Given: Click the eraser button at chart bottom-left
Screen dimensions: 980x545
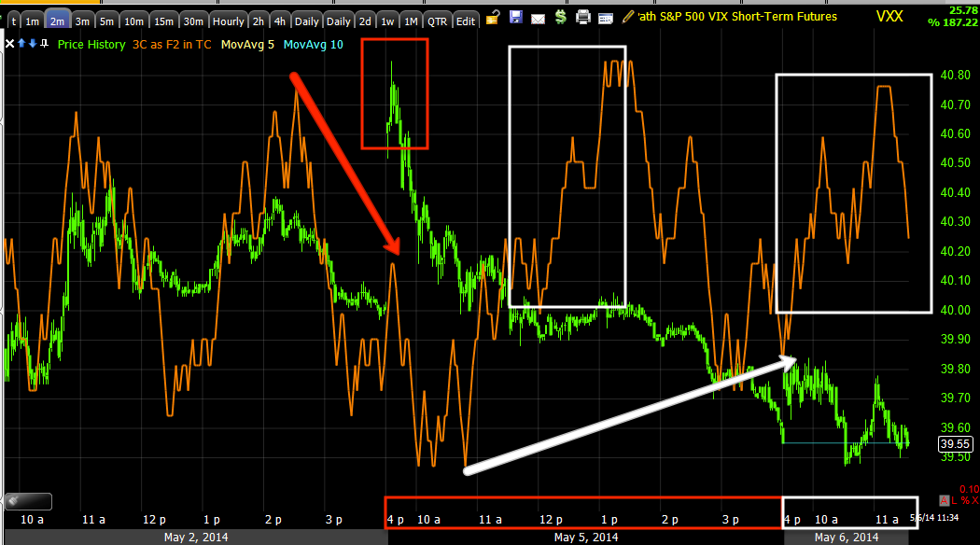Looking at the screenshot, I should click(x=27, y=501).
